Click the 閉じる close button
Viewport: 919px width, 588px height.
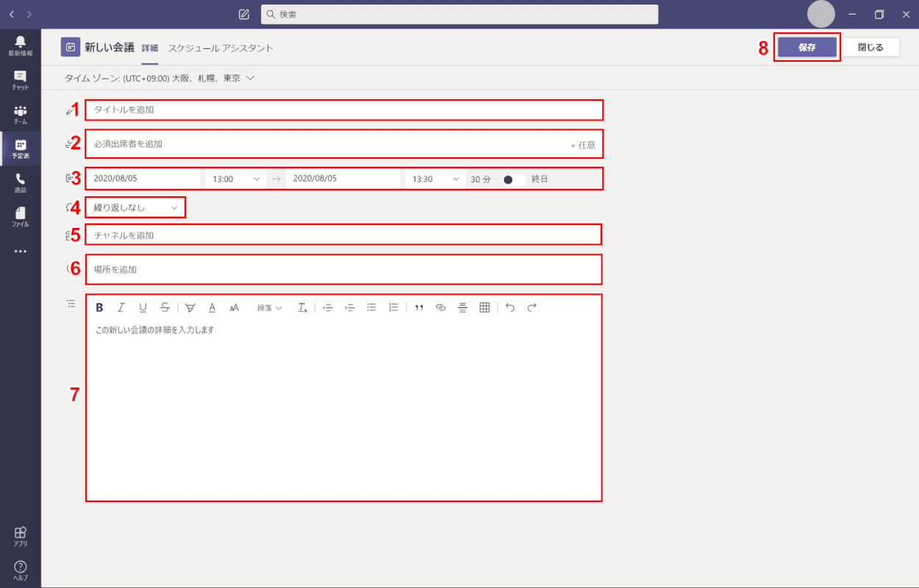pos(870,47)
